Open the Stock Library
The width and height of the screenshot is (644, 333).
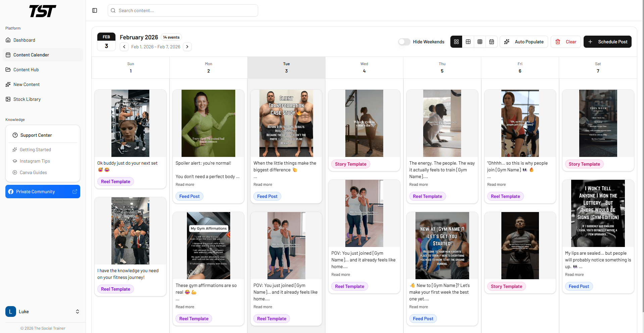tap(27, 99)
